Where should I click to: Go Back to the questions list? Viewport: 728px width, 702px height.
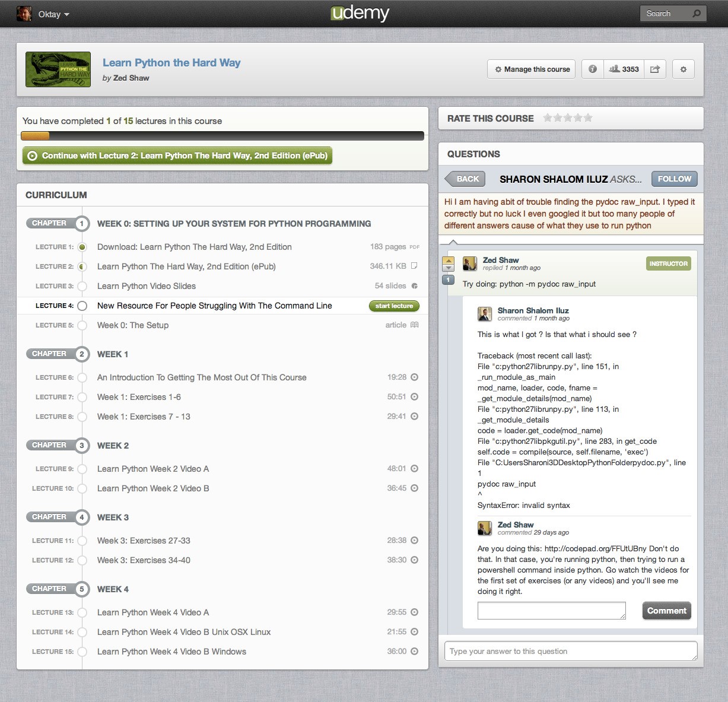click(x=465, y=179)
